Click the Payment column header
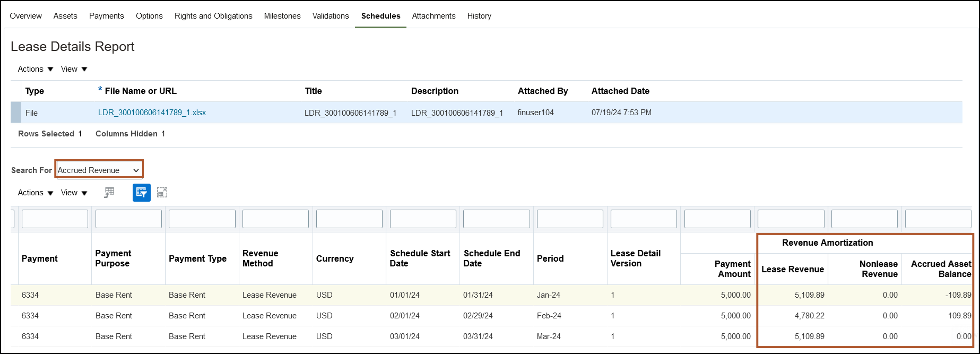Image resolution: width=980 pixels, height=354 pixels. click(40, 259)
